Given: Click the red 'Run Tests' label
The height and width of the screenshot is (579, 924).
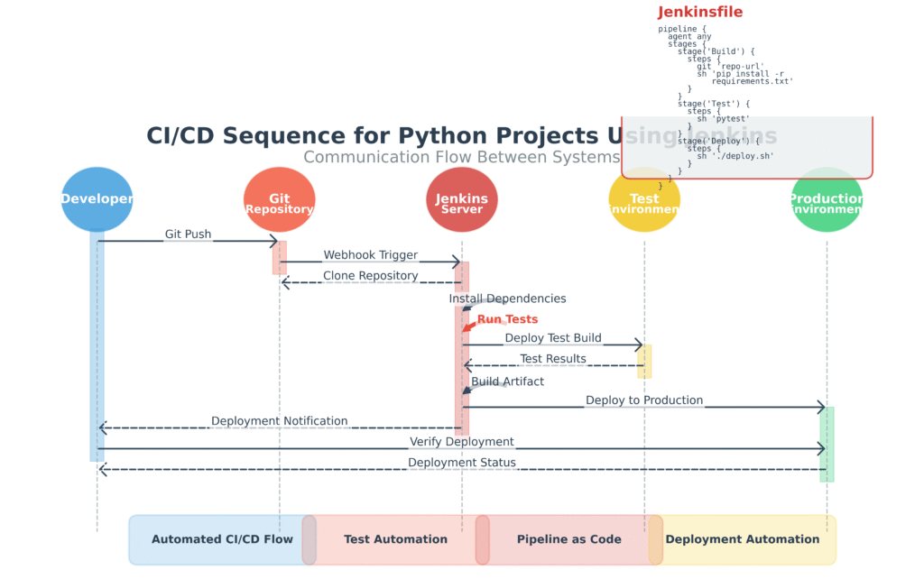Looking at the screenshot, I should (507, 319).
